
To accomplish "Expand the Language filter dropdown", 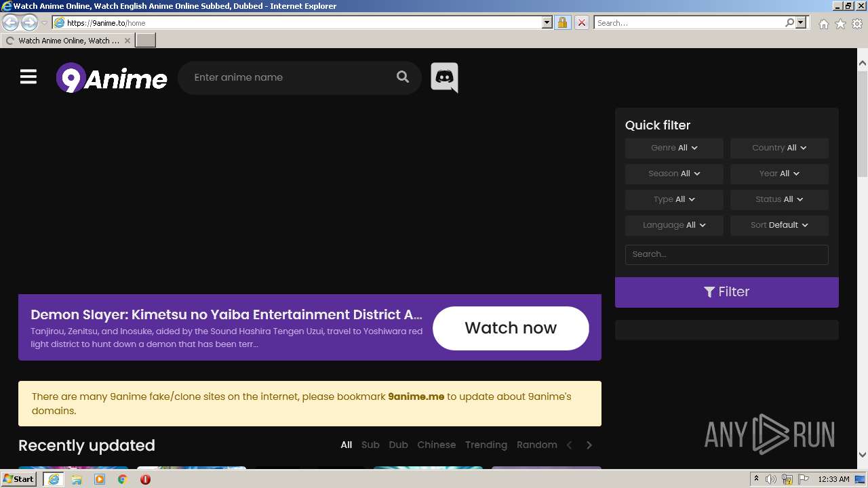I will [x=674, y=225].
